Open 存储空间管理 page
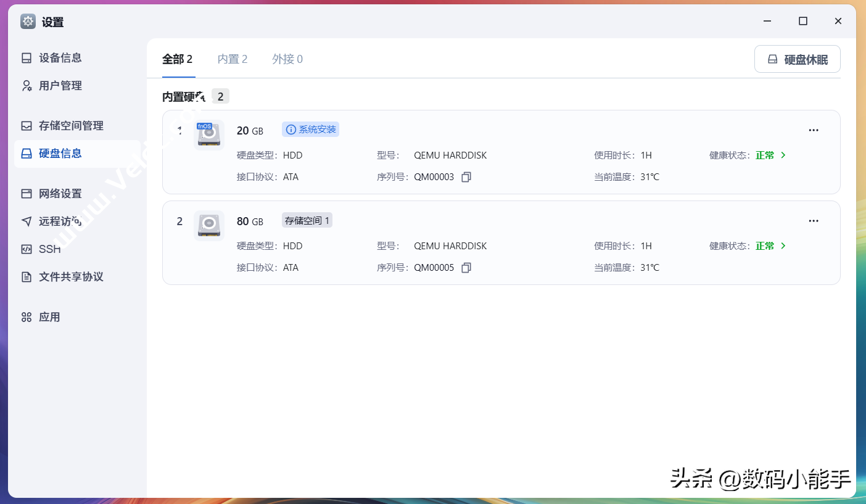Viewport: 866px width, 504px height. [70, 126]
